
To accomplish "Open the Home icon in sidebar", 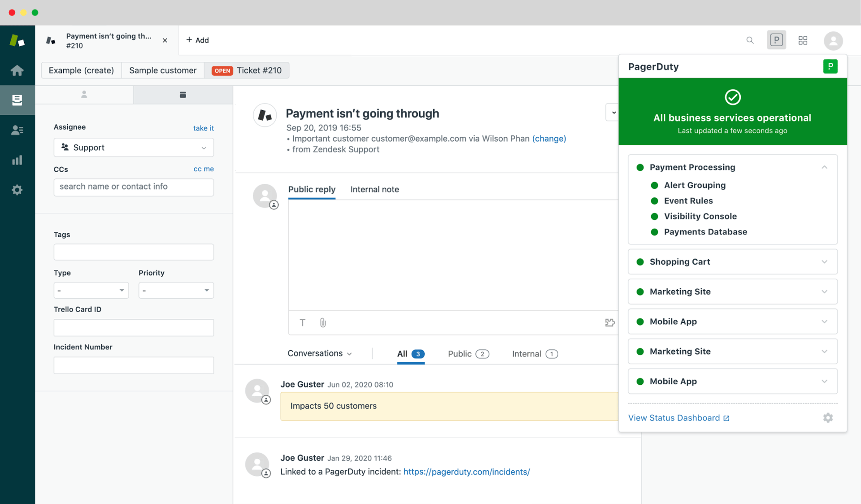I will tap(17, 70).
